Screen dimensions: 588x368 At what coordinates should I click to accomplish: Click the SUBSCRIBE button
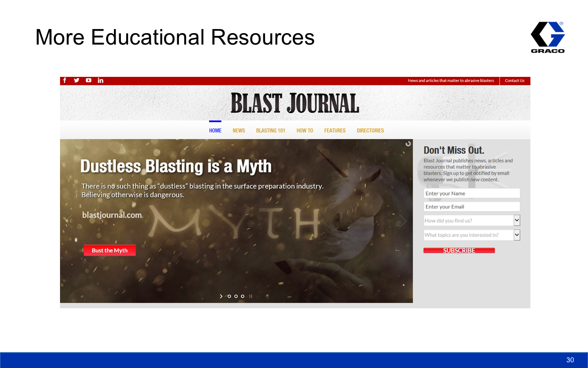point(459,251)
